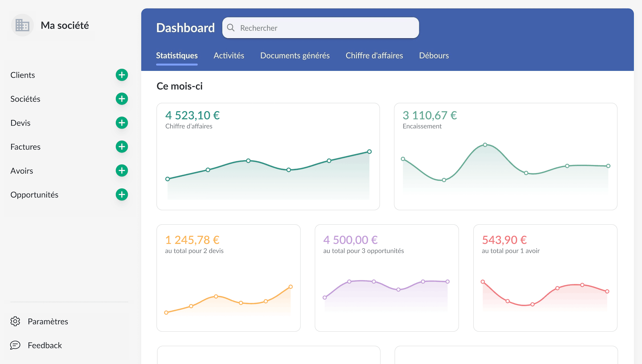Open the 1 245,78 € devis card
642x364 pixels.
(x=229, y=278)
